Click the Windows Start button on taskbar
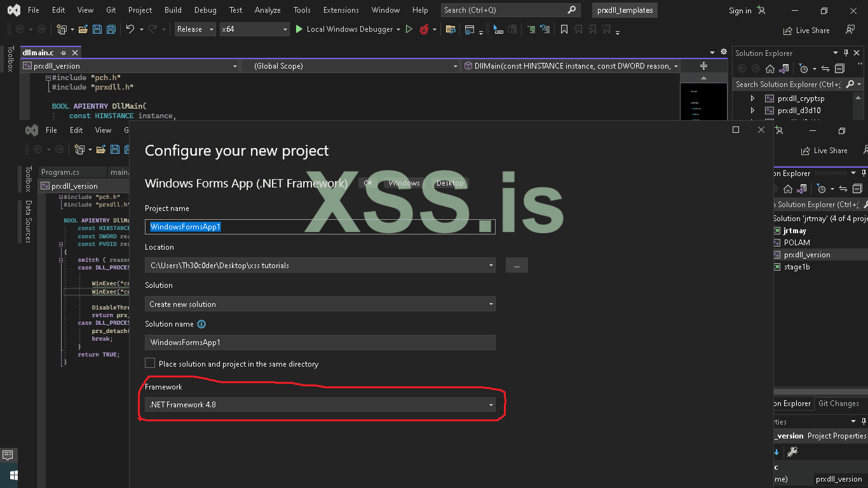 tap(14, 475)
